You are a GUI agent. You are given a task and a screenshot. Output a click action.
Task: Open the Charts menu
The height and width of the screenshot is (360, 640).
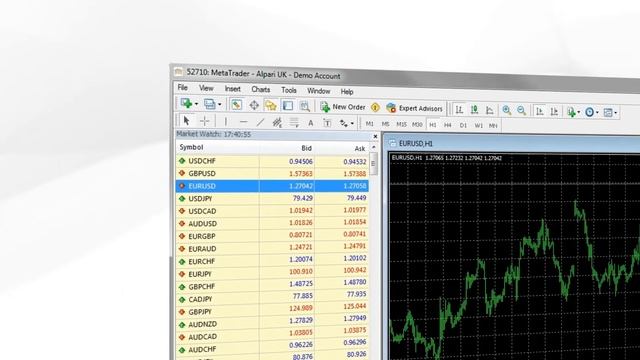(260, 89)
